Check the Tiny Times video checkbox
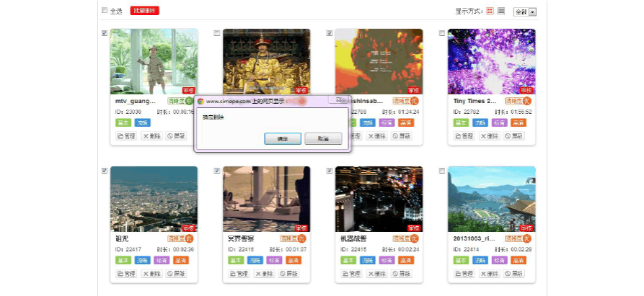 [442, 33]
